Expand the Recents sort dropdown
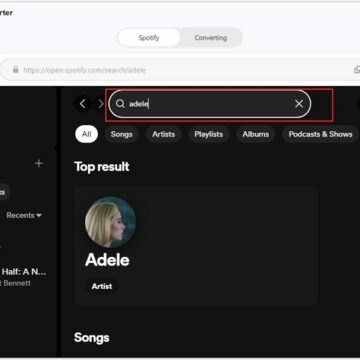The height and width of the screenshot is (360, 360). (x=24, y=215)
